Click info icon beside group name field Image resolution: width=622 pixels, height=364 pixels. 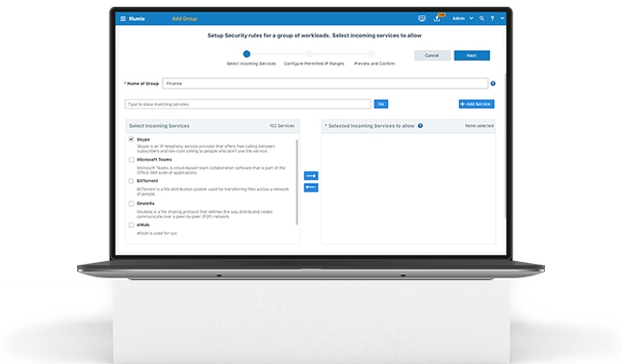pyautogui.click(x=493, y=84)
